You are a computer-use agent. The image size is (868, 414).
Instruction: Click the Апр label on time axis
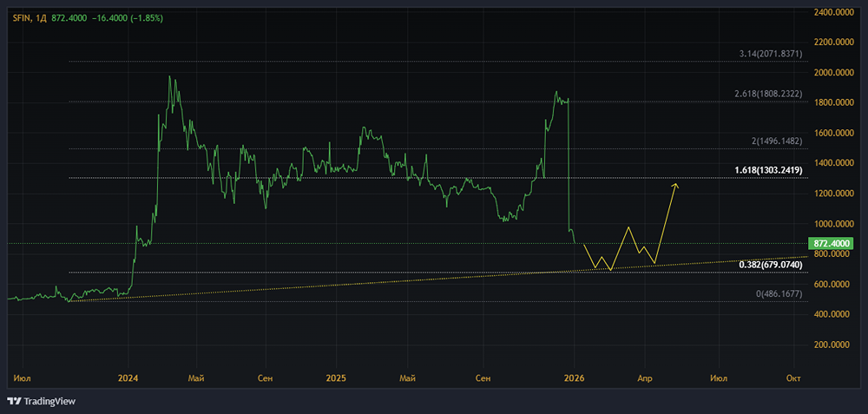pyautogui.click(x=645, y=378)
